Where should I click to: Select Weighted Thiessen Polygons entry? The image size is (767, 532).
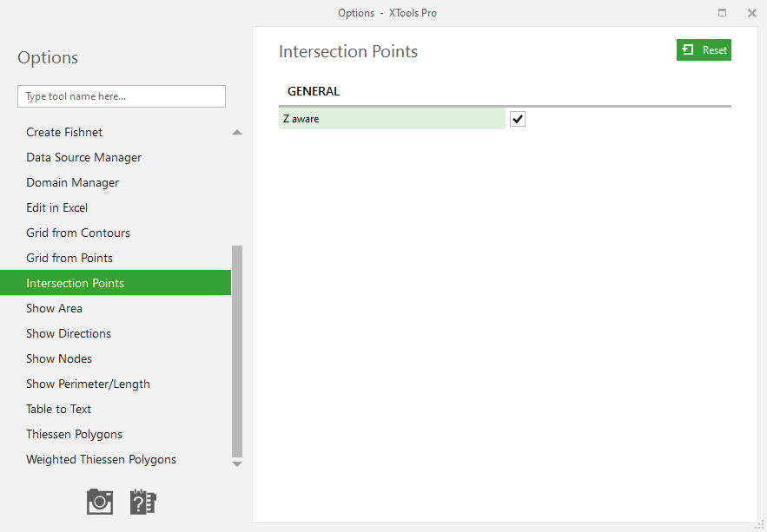click(101, 460)
